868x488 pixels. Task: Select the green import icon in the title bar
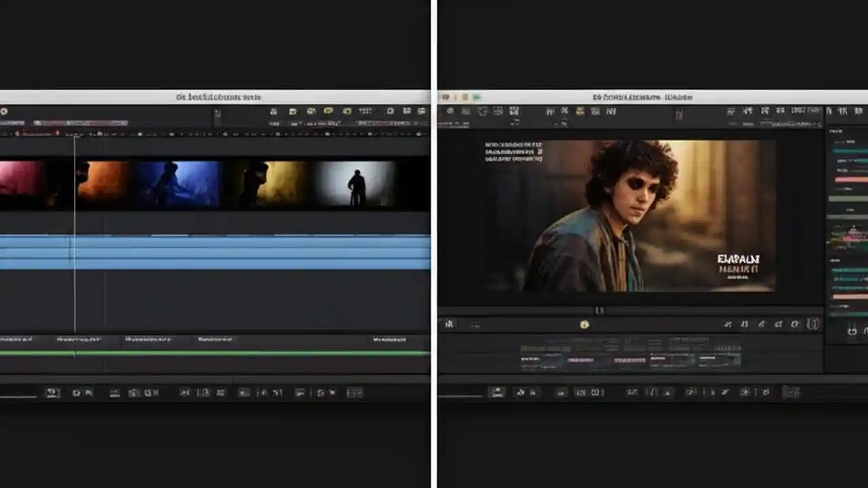tap(476, 97)
